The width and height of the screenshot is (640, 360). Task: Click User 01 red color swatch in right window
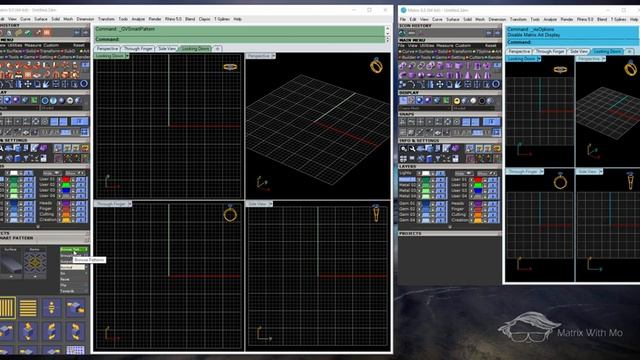[478, 180]
